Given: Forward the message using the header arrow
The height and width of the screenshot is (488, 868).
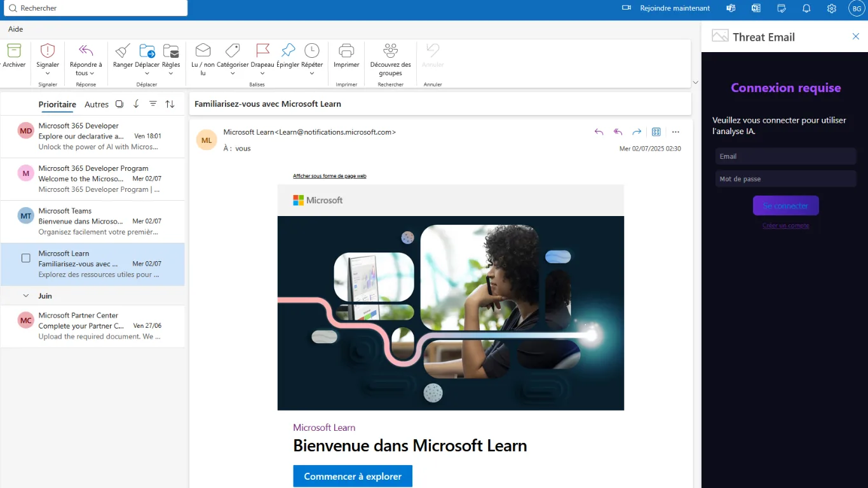Looking at the screenshot, I should (x=637, y=132).
